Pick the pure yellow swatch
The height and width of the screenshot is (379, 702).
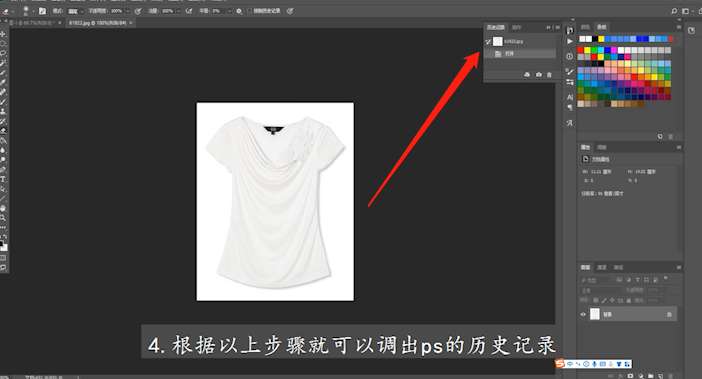click(587, 50)
